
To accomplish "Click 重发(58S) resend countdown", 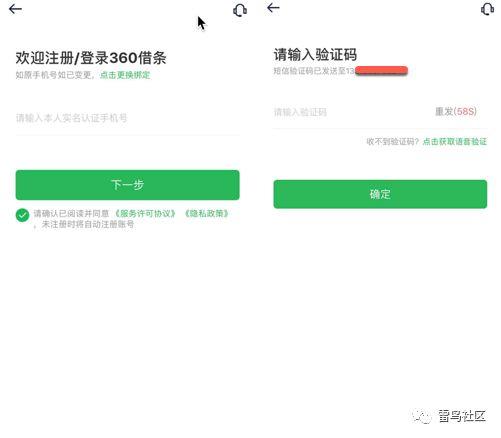I will (456, 111).
